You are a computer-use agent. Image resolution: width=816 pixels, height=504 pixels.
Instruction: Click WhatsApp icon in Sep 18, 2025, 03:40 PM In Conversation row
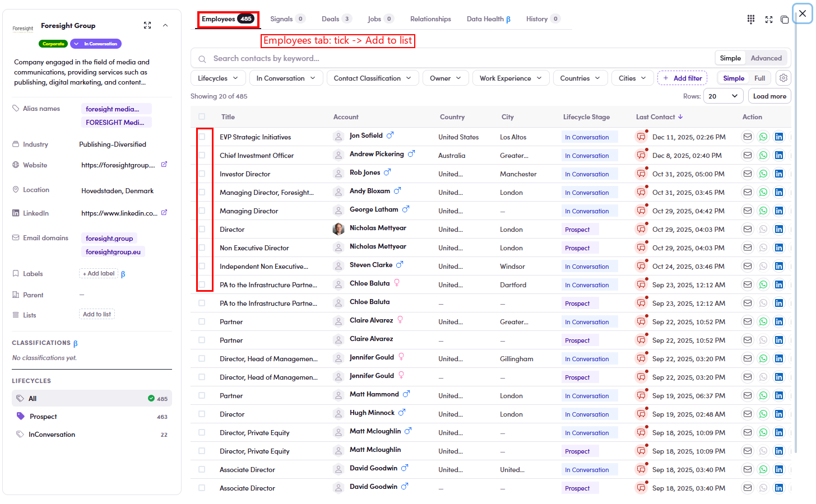tap(763, 469)
